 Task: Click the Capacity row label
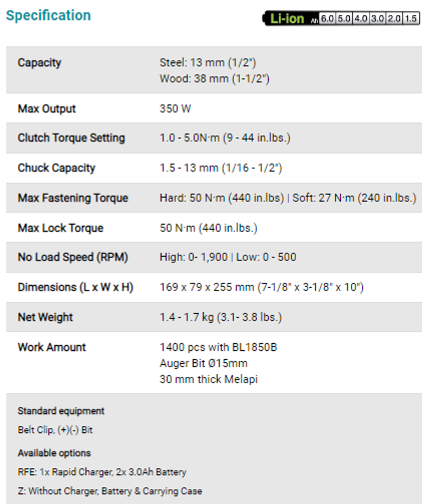point(40,63)
